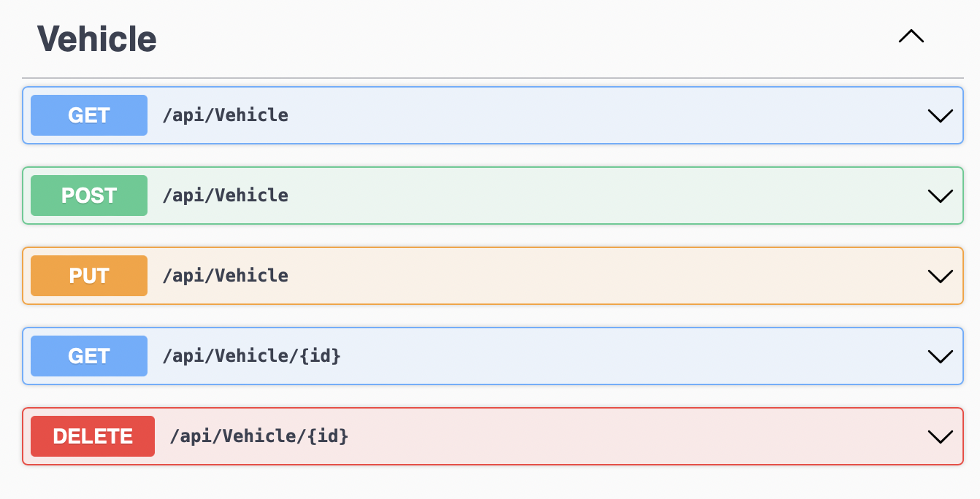Expand the PUT /api/Vehicle endpoint

(x=940, y=276)
